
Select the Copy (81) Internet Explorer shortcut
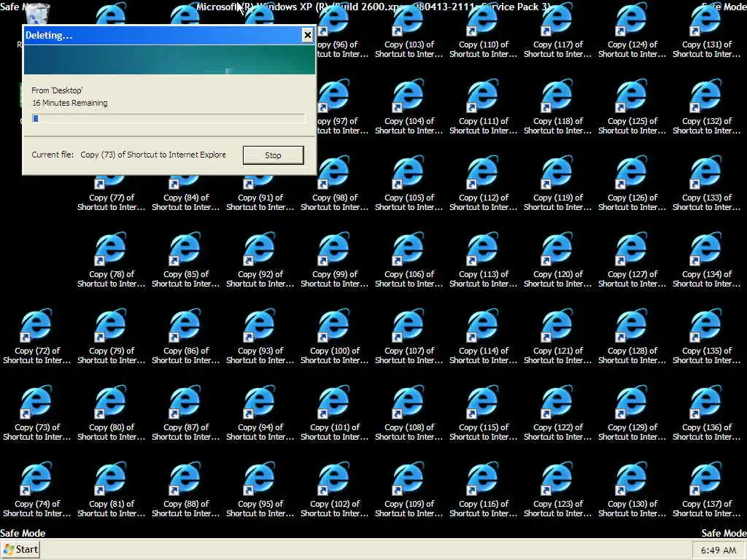click(x=112, y=491)
